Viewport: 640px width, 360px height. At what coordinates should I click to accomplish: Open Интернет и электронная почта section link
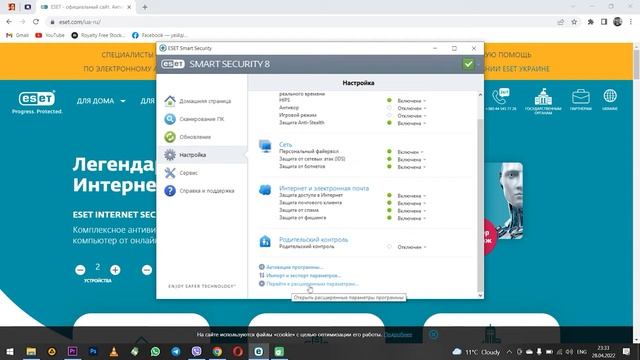pyautogui.click(x=324, y=188)
